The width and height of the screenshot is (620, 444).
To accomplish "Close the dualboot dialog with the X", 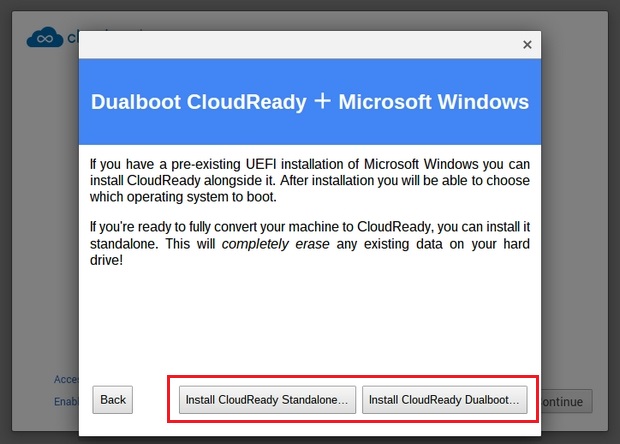I will (527, 45).
